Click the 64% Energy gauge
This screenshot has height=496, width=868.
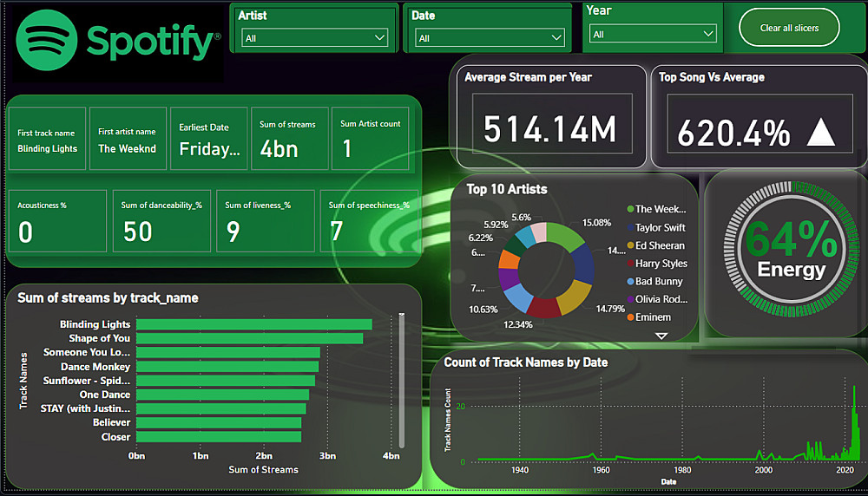point(791,251)
